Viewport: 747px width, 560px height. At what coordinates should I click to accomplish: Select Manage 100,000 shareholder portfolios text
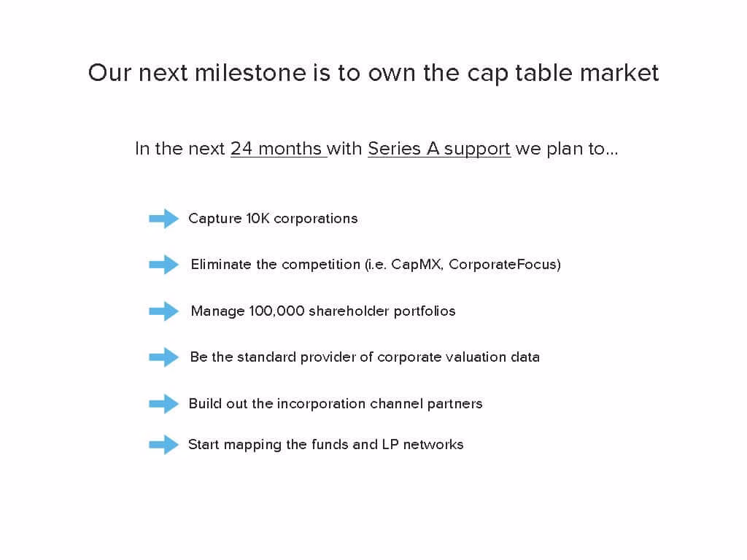click(323, 311)
